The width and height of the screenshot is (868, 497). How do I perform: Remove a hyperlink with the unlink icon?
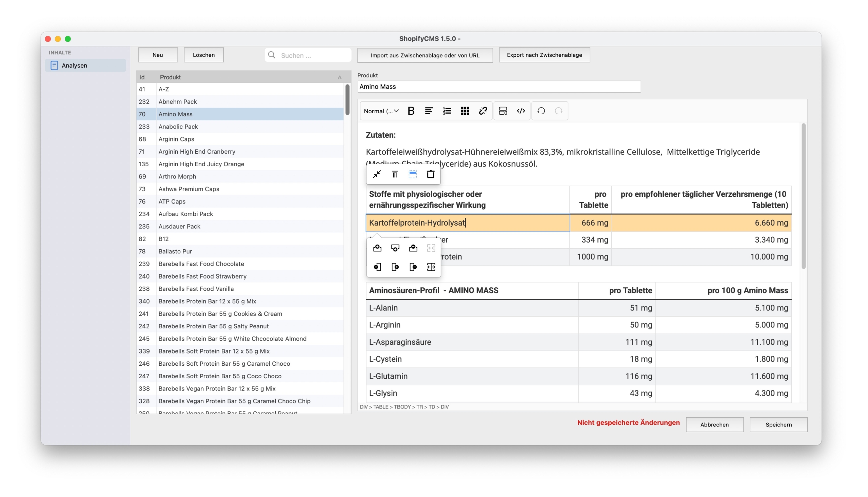coord(483,111)
